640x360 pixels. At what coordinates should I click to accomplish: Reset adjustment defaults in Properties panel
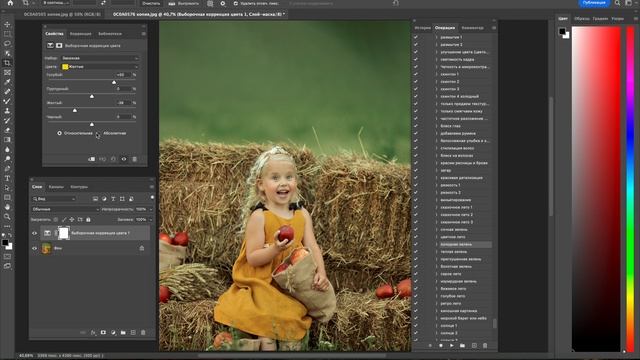point(113,159)
